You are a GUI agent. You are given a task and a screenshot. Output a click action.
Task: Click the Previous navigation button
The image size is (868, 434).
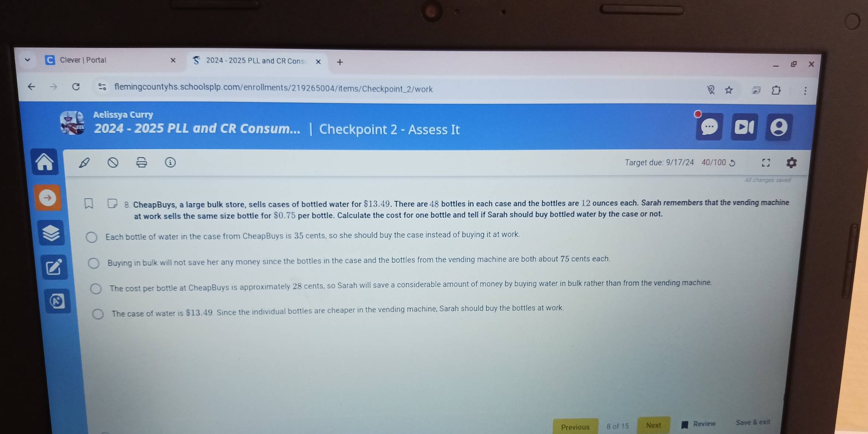coord(575,426)
